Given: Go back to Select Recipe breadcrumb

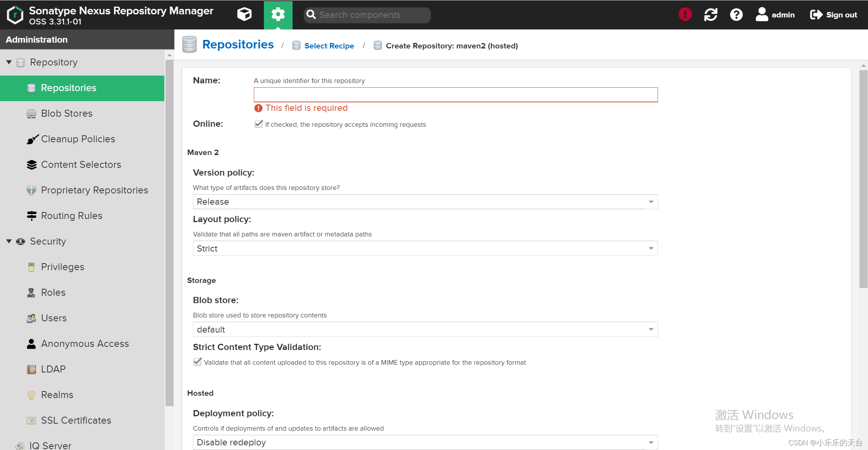Looking at the screenshot, I should (x=329, y=46).
